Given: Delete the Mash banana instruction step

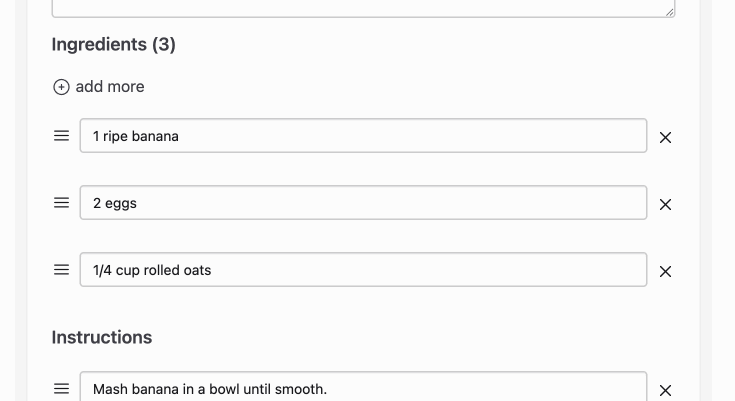Looking at the screenshot, I should point(665,390).
